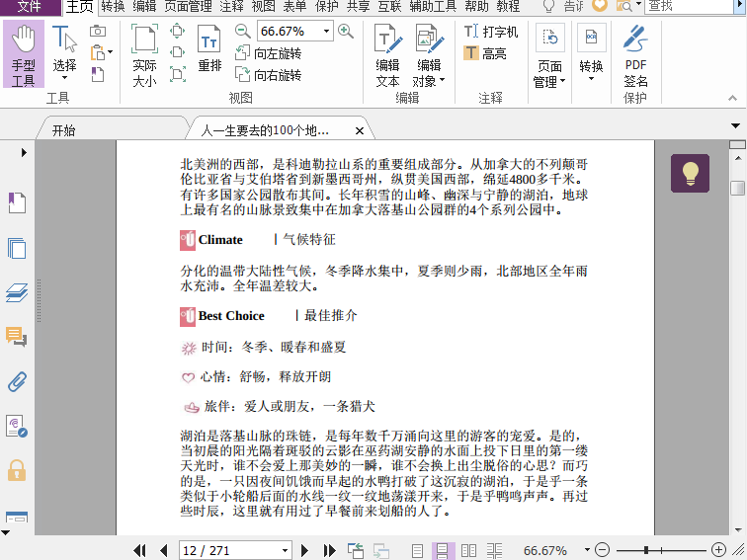Click the fit width icon
Screen dimensions: 747x560
[177, 52]
